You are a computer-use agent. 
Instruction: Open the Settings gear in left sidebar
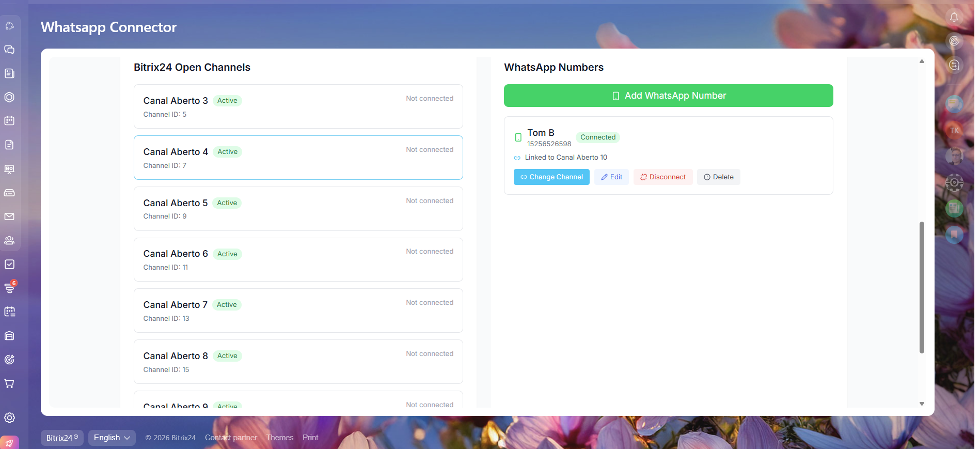(9, 417)
